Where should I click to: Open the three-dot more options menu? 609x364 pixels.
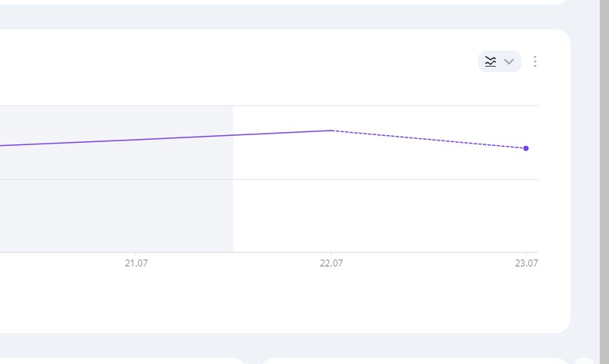(x=535, y=61)
